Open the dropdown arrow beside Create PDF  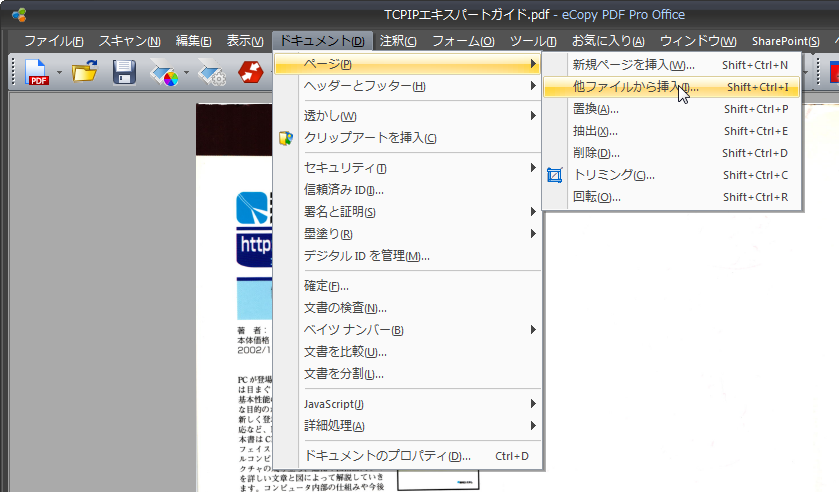click(x=59, y=72)
